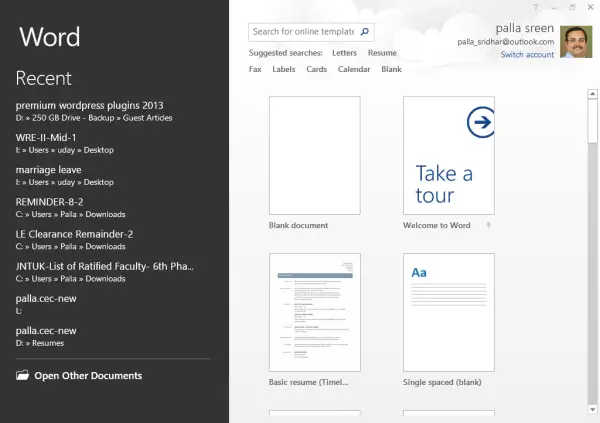Open palla.cec-new from D: Resumes
Screen dimensions: 600x423
(46, 336)
